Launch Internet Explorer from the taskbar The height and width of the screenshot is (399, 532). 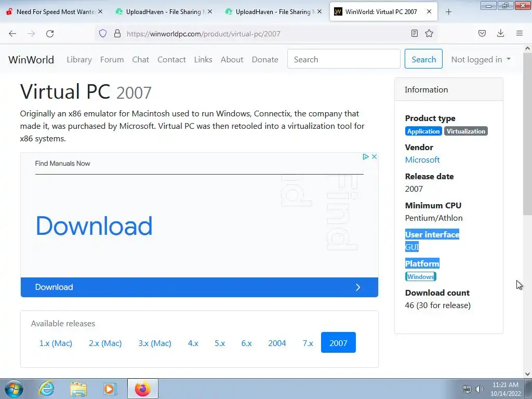point(46,389)
